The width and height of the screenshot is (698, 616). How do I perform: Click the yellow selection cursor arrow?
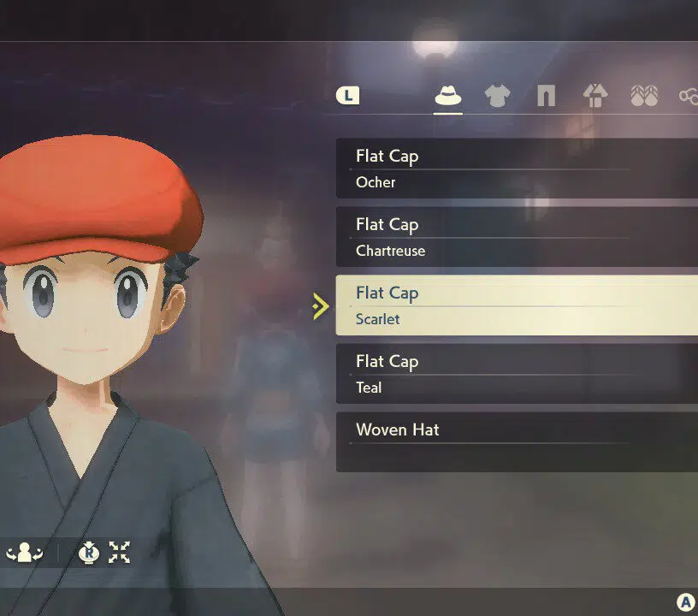321,306
